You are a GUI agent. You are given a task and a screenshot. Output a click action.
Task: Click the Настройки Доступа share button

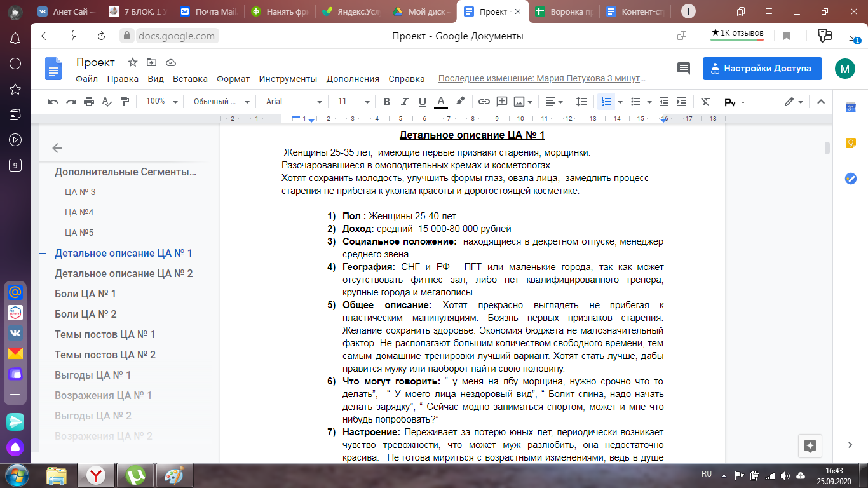coord(762,69)
